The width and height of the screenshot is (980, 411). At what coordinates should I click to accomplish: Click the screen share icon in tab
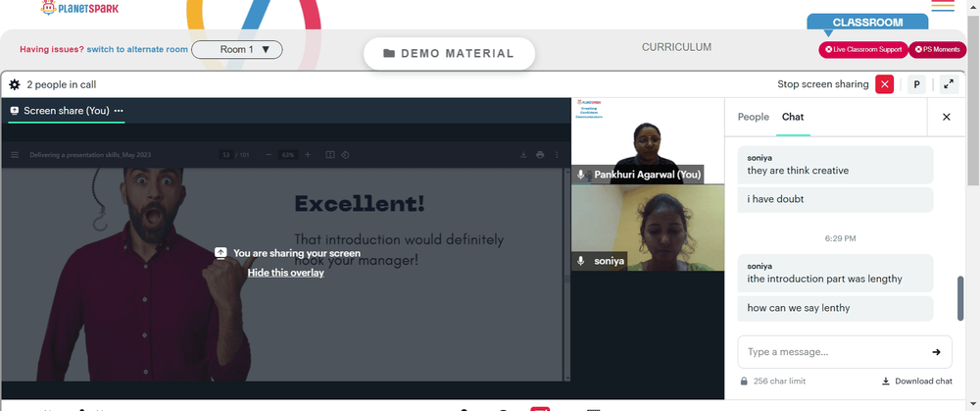coord(15,111)
